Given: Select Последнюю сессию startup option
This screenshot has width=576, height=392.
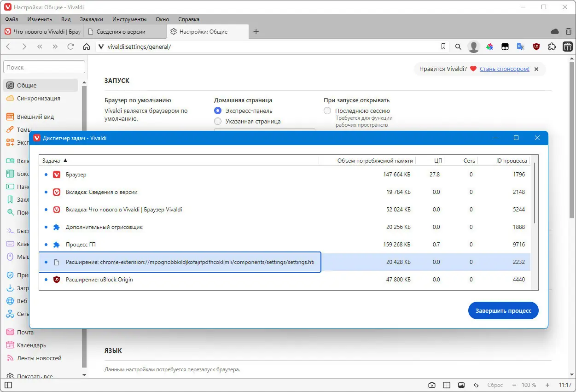Looking at the screenshot, I should pyautogui.click(x=327, y=111).
